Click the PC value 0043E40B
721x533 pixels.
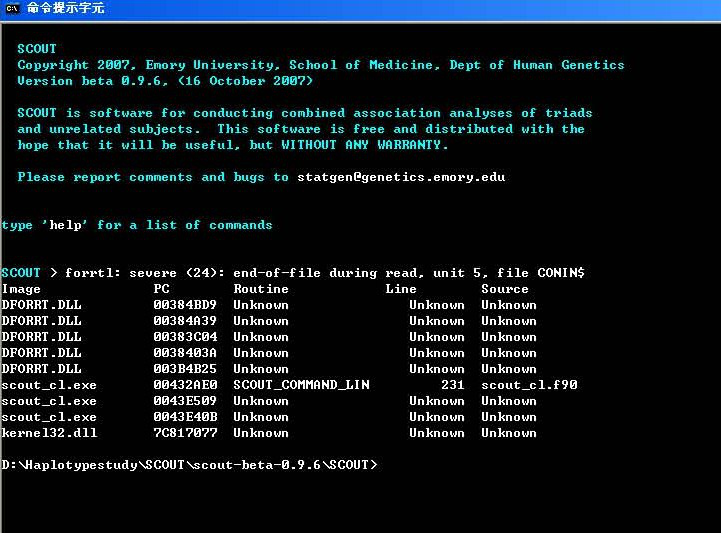coord(185,417)
